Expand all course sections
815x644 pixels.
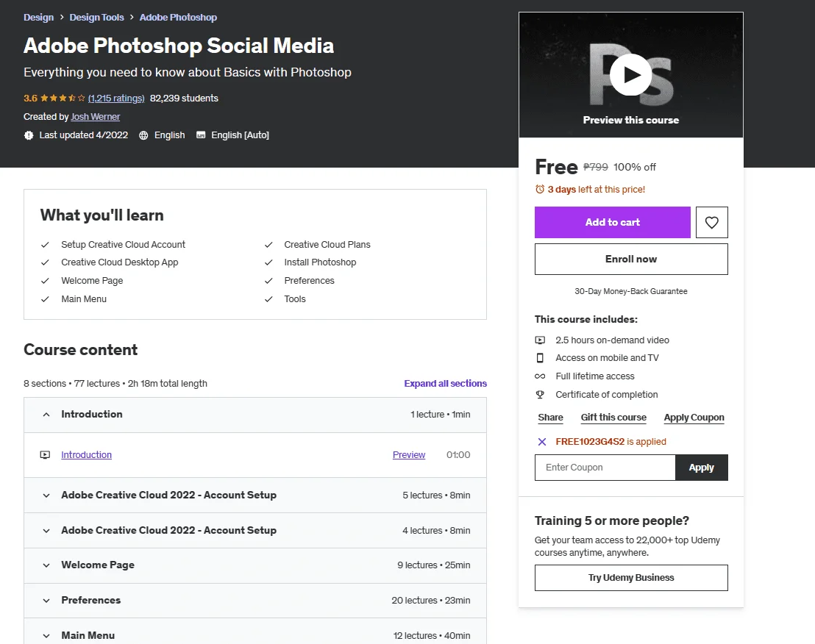click(446, 383)
